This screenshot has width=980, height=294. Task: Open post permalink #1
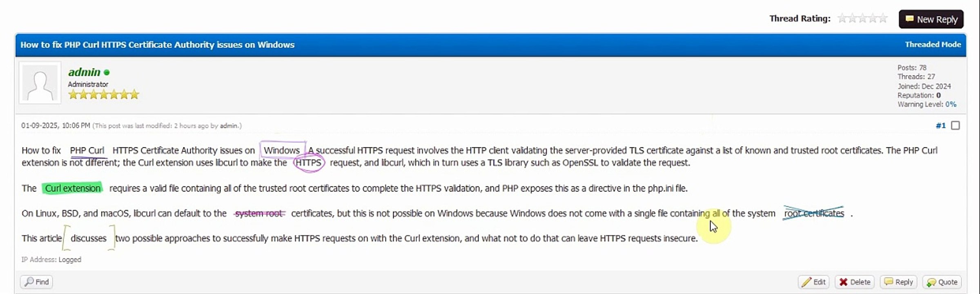click(940, 125)
